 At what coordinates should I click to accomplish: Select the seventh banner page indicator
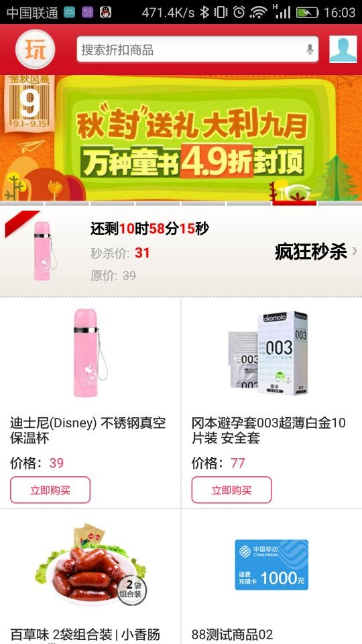pyautogui.click(x=294, y=203)
